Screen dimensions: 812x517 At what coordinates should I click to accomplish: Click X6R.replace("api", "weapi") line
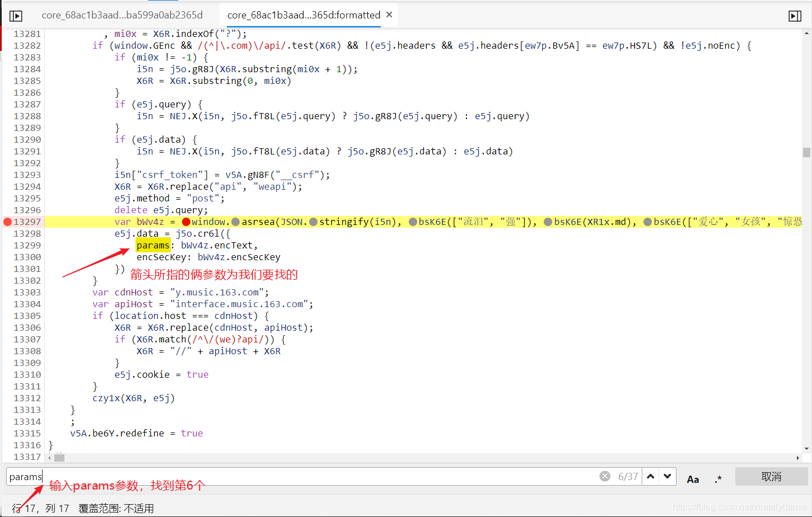coord(208,187)
